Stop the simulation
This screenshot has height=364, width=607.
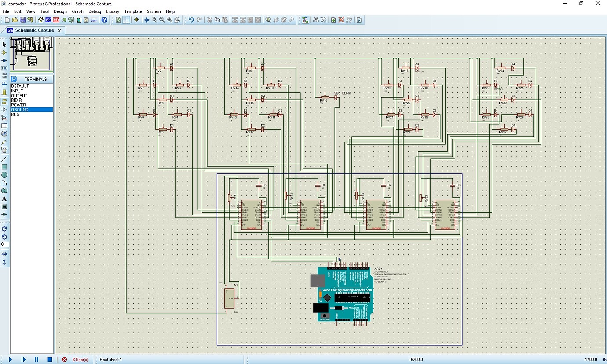point(49,360)
